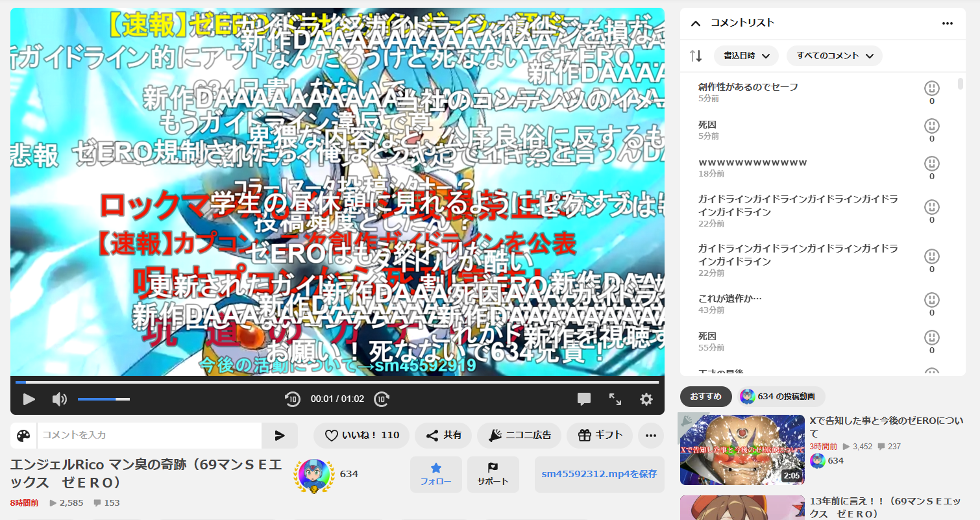
Task: Mute the video volume speaker icon
Action: (x=59, y=399)
